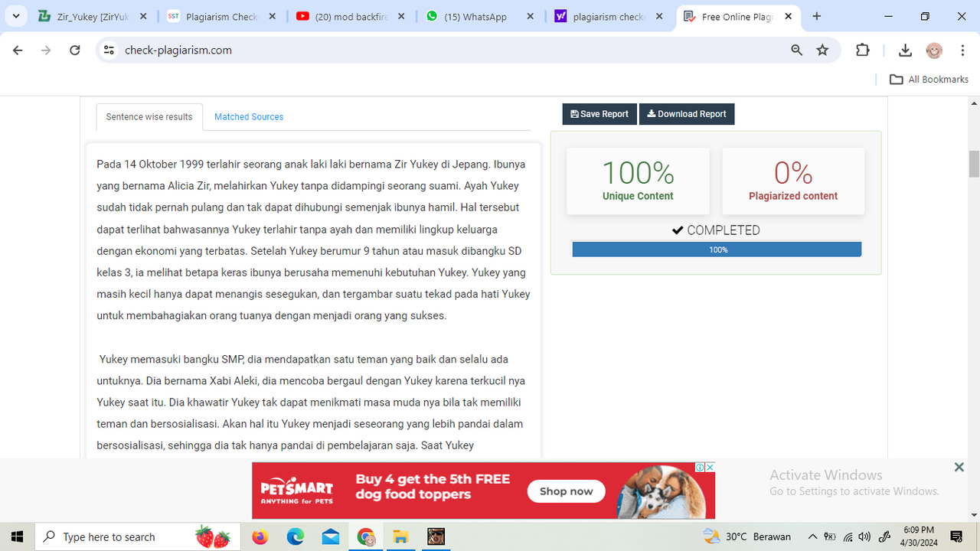
Task: Click the 100% completed progress bar
Action: point(717,249)
